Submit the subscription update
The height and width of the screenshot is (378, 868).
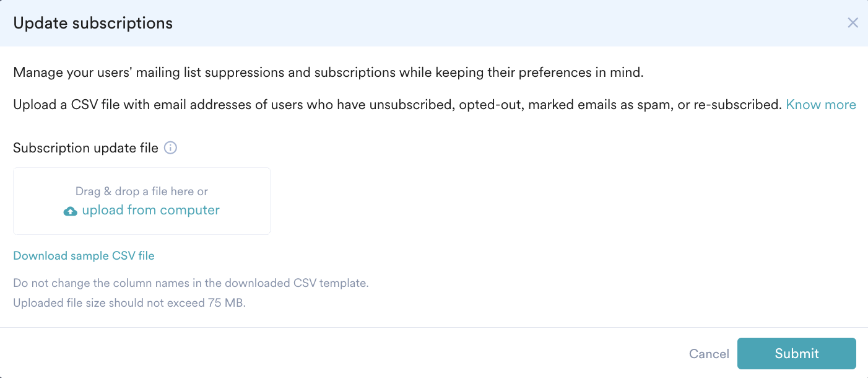coord(796,353)
